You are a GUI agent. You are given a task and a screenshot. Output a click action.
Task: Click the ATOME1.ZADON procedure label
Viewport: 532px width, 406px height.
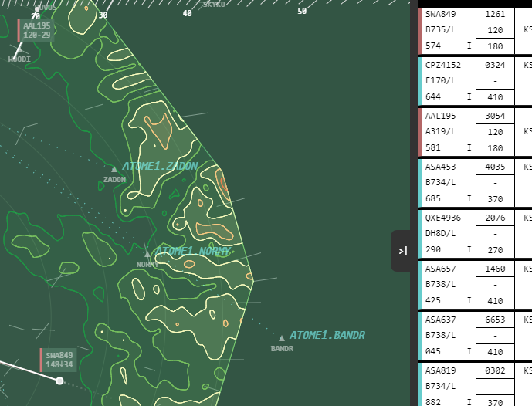(160, 166)
